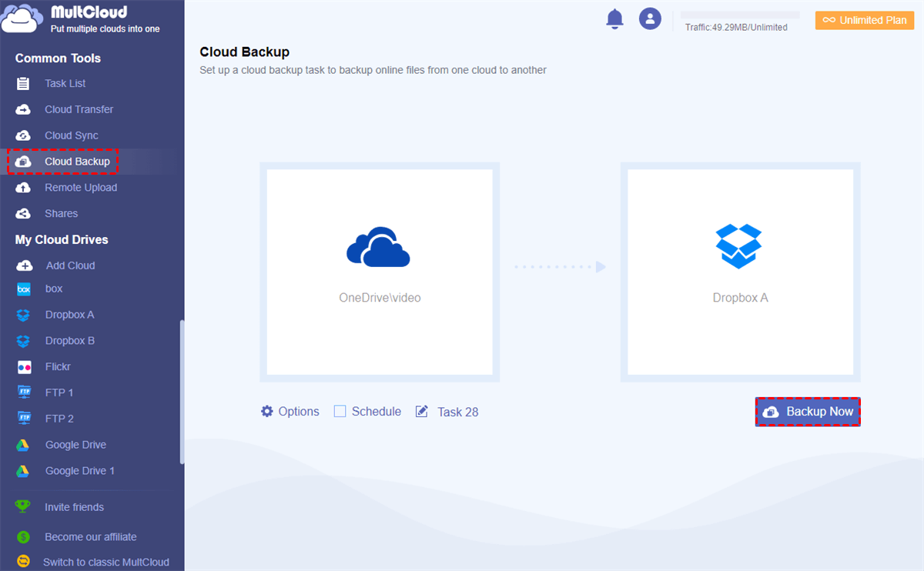
Task: Click the Dropbox logo in destination box
Action: [739, 246]
